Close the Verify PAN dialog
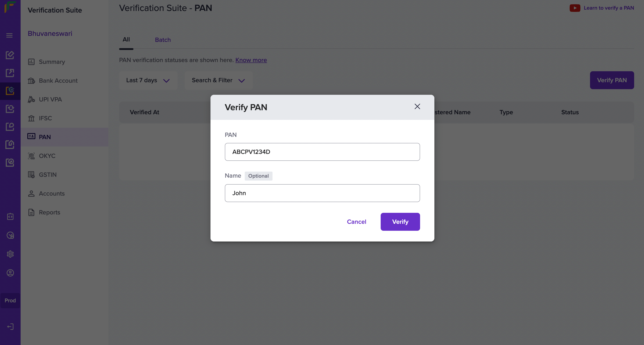Image resolution: width=644 pixels, height=345 pixels. click(417, 107)
